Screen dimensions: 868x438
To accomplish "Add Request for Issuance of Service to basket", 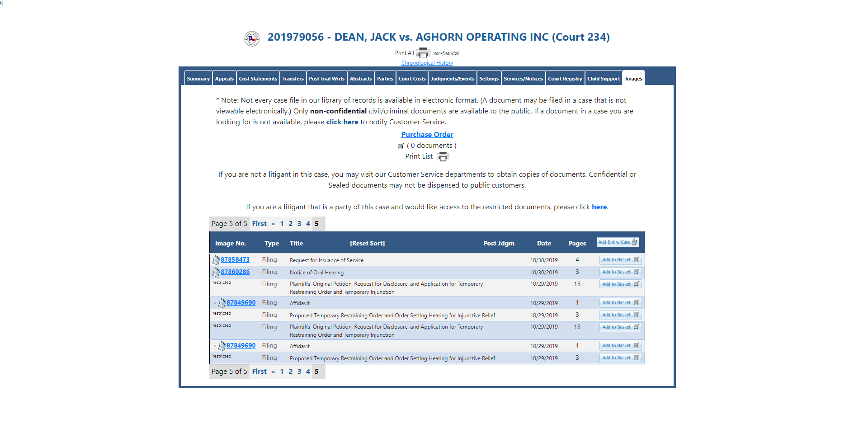I will 621,260.
